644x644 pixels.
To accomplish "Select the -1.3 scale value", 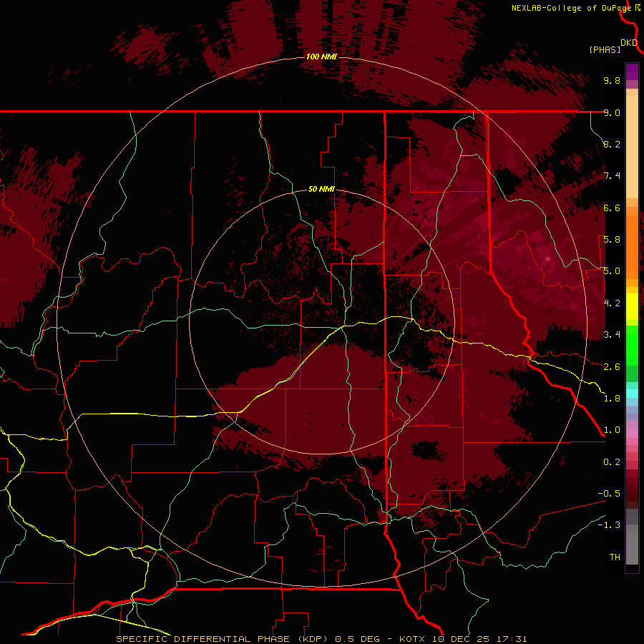I will (609, 525).
